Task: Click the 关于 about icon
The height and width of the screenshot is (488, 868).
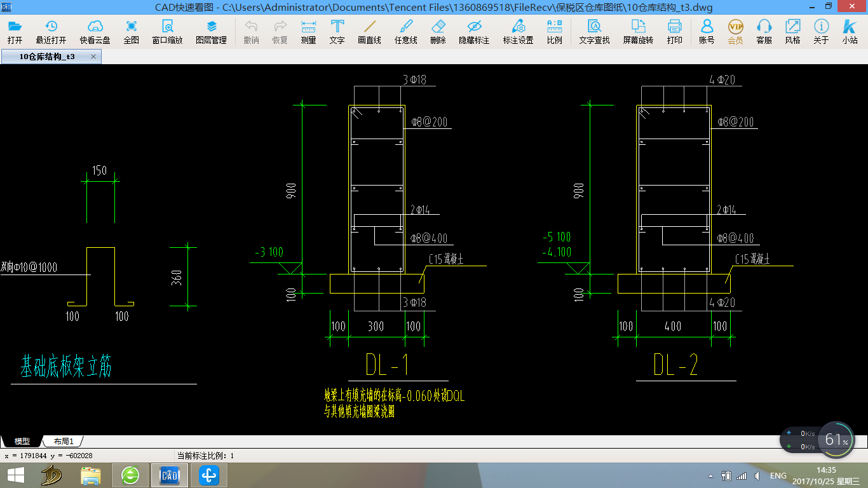Action: pyautogui.click(x=822, y=32)
